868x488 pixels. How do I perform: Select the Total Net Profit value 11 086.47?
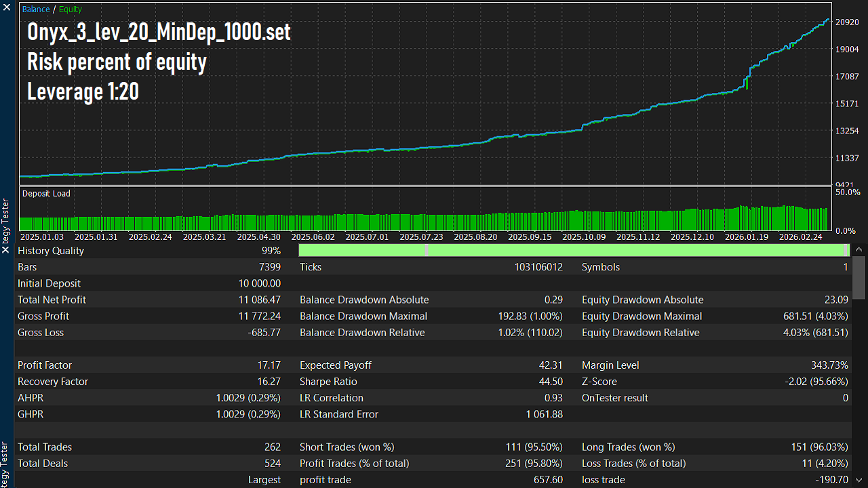[x=259, y=300]
